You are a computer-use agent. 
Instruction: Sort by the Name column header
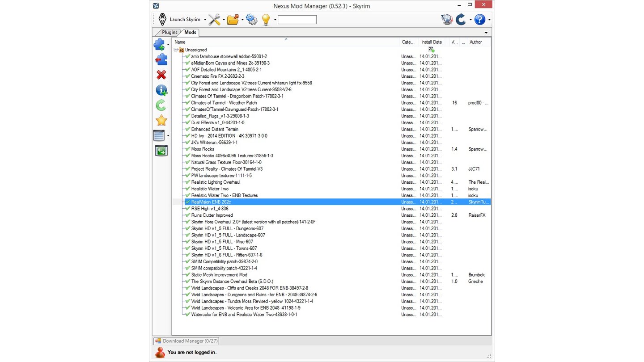pos(286,42)
